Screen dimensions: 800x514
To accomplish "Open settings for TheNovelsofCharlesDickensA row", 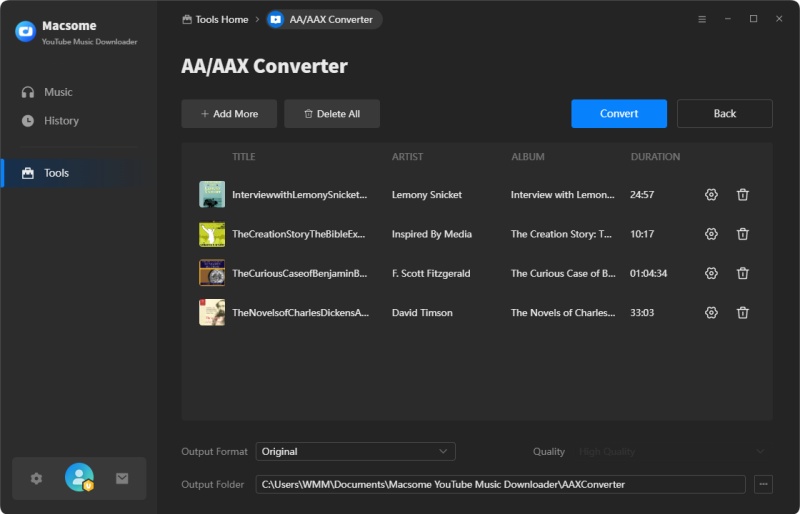I will coord(711,312).
